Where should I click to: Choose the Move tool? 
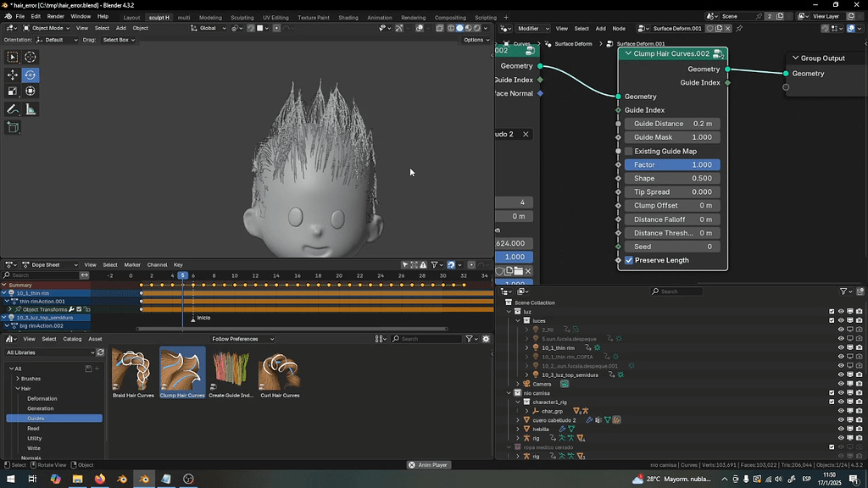tap(12, 75)
